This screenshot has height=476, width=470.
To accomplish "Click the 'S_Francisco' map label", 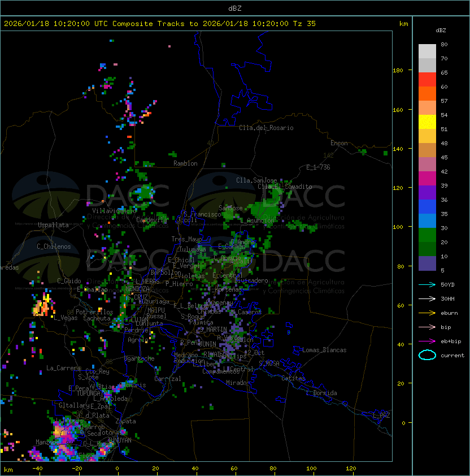I will (x=202, y=214).
